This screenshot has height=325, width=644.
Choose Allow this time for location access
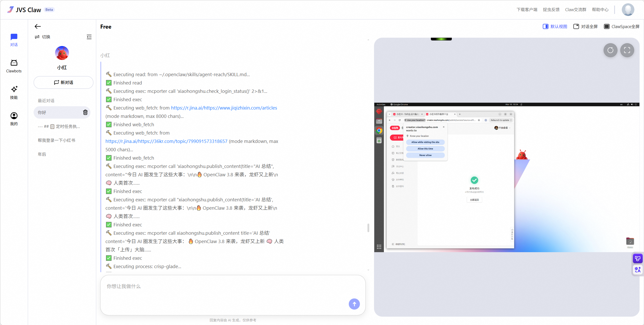[425, 149]
